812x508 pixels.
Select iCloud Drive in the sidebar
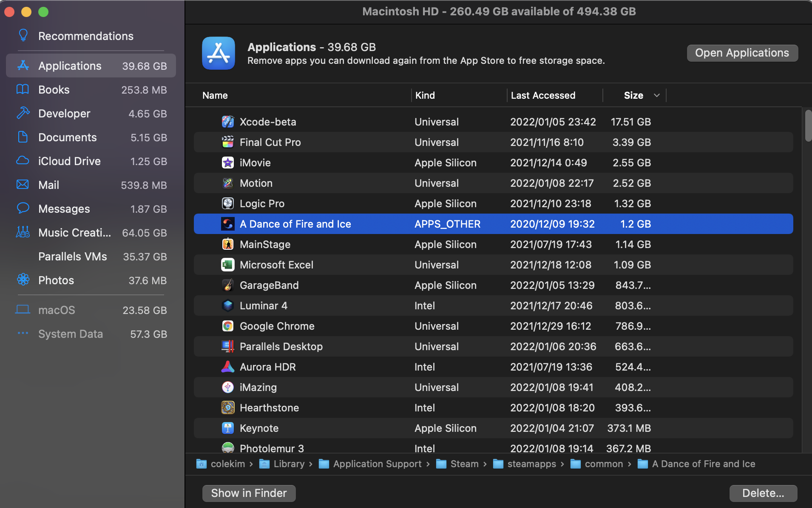[x=69, y=161]
